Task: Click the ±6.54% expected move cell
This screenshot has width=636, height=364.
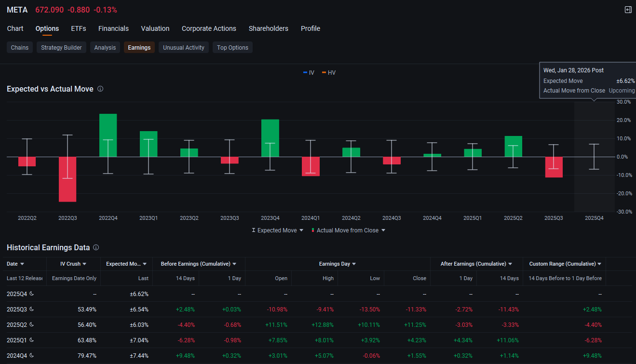Action: pos(139,309)
